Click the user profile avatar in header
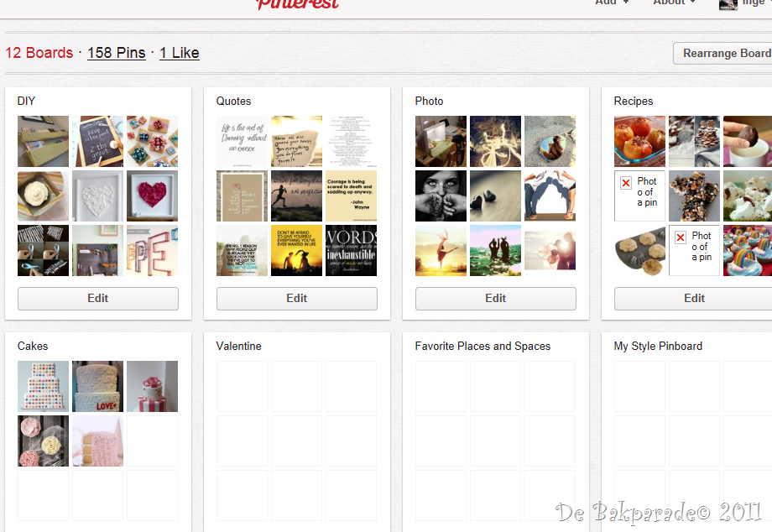772x532 pixels. point(728,4)
